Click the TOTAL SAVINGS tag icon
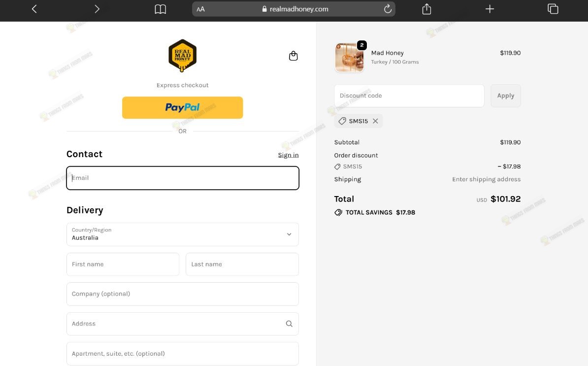 [x=338, y=213]
